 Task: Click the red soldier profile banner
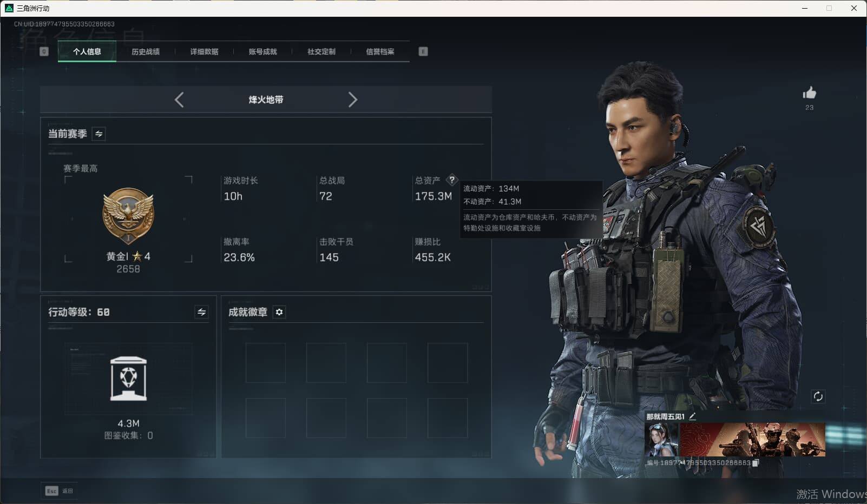pyautogui.click(x=752, y=440)
